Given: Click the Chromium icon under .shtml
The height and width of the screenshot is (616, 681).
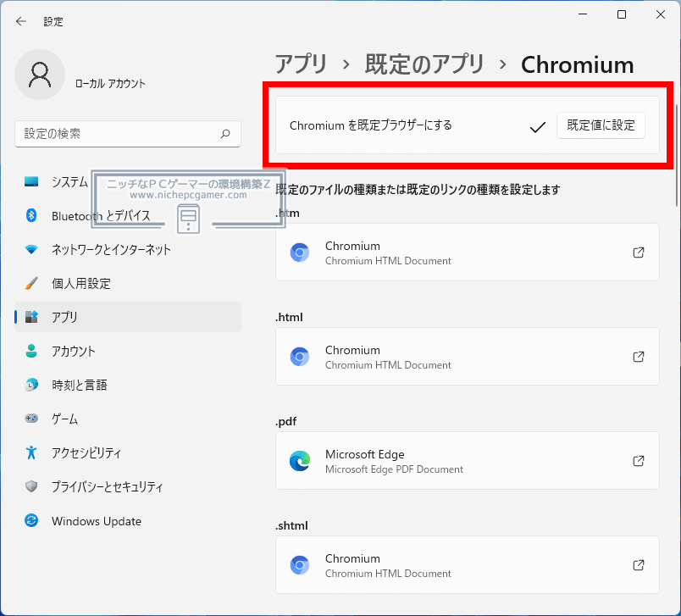Looking at the screenshot, I should 300,565.
